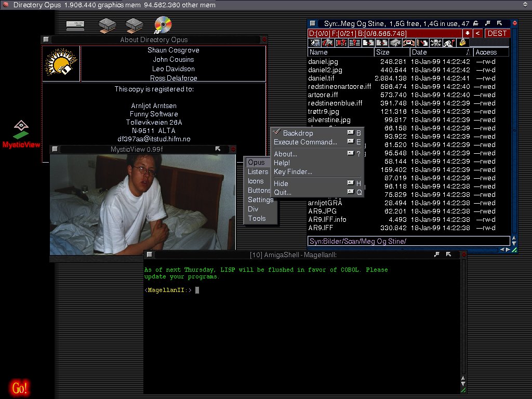Choose Key Finder... in the Opus menu
532x399 pixels.
[x=293, y=171]
